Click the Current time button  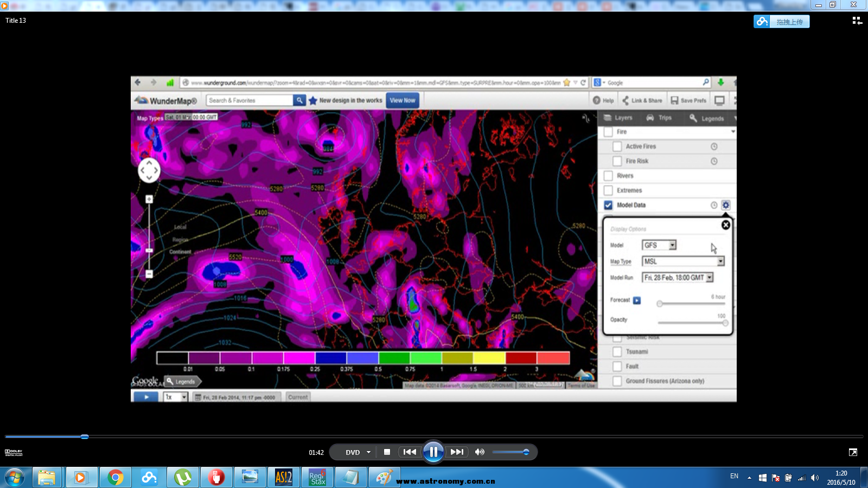point(298,397)
